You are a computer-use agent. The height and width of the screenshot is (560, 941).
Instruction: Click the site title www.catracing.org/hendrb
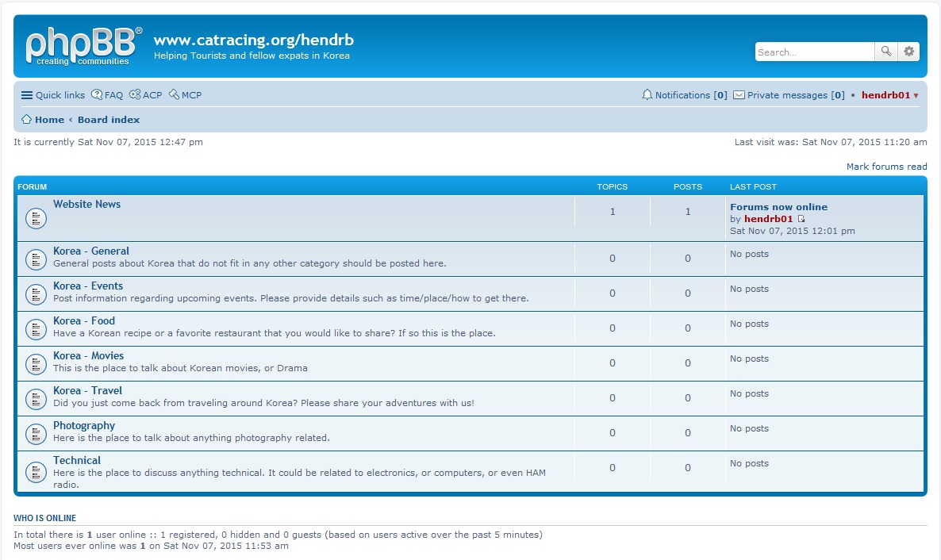point(254,40)
